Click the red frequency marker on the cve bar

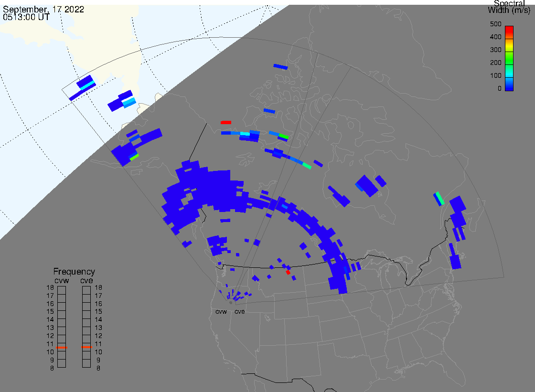(x=86, y=347)
